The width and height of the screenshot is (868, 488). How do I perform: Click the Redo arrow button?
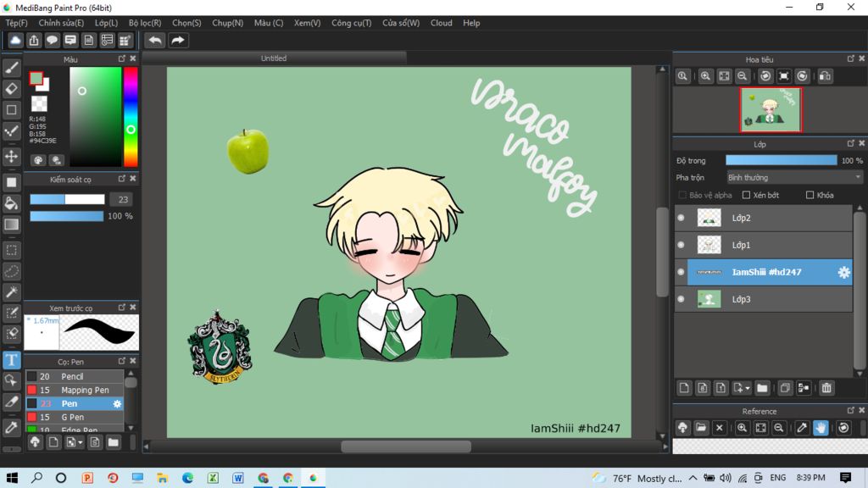[178, 41]
